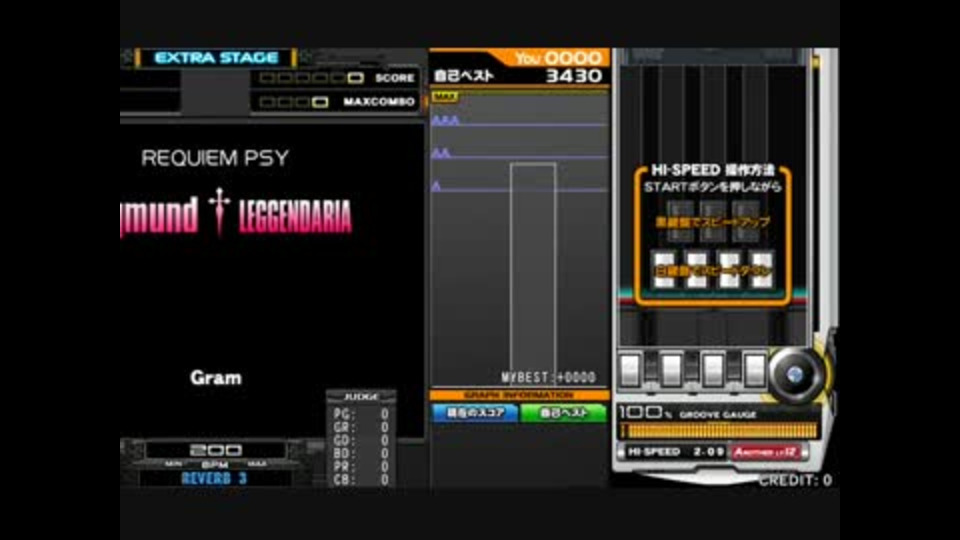This screenshot has width=960, height=540.
Task: Click the CB judge count row
Action: (361, 479)
